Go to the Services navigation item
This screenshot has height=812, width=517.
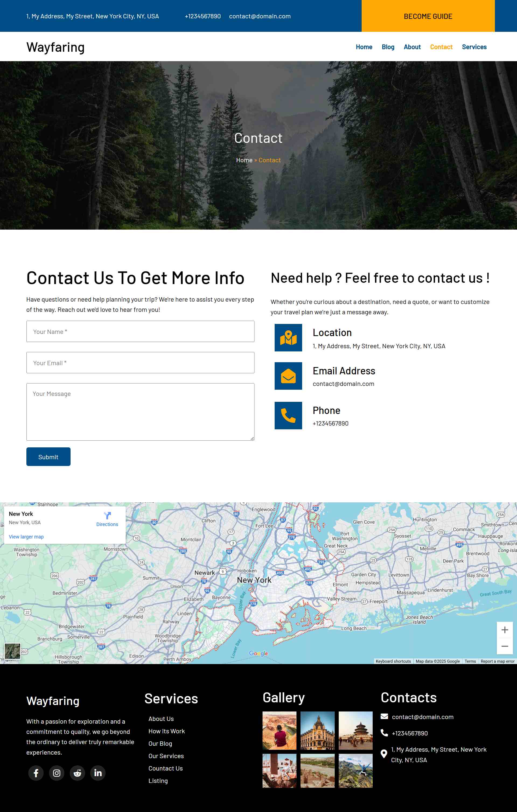click(474, 47)
